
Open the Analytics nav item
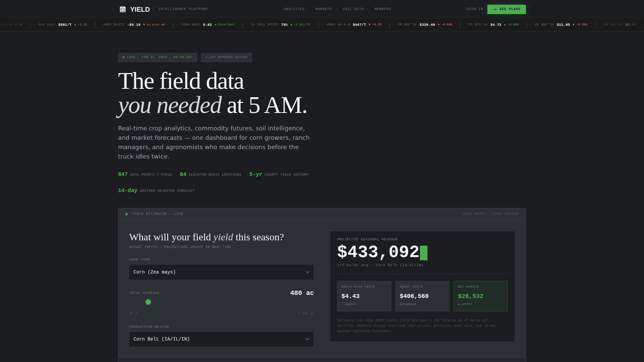click(294, 9)
